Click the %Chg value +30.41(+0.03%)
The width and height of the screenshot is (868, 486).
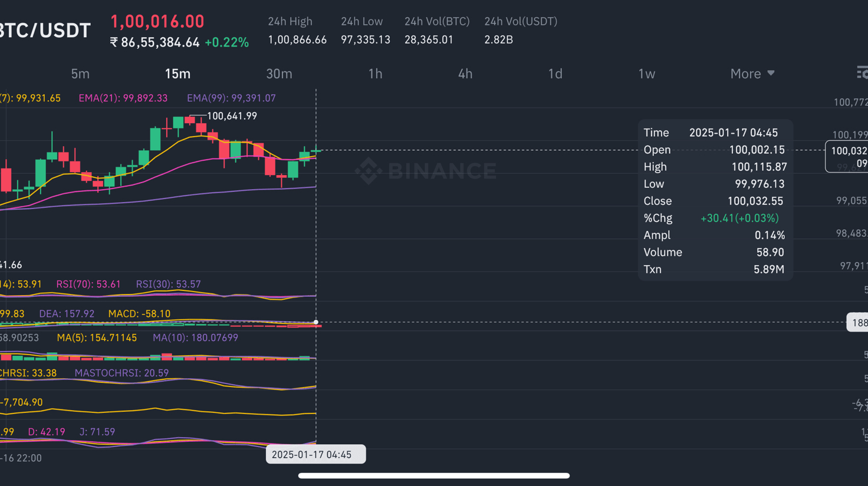click(739, 218)
